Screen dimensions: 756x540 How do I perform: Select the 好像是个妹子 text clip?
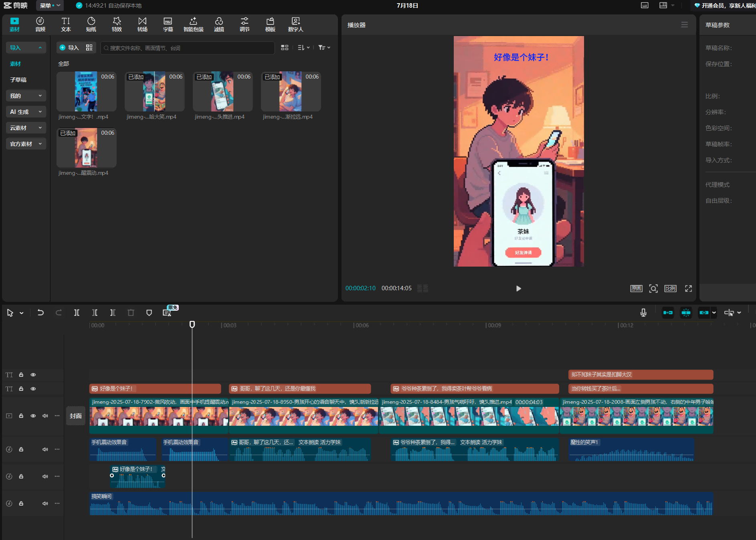155,388
